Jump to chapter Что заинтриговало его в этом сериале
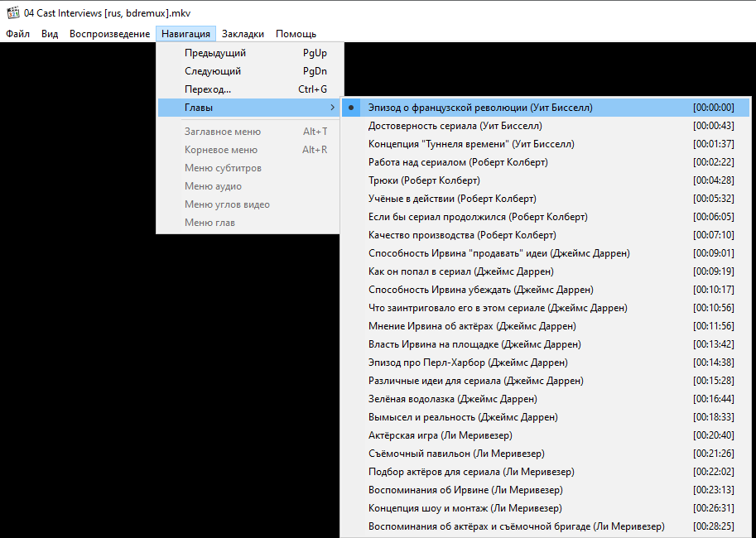This screenshot has width=756, height=538. (546, 308)
